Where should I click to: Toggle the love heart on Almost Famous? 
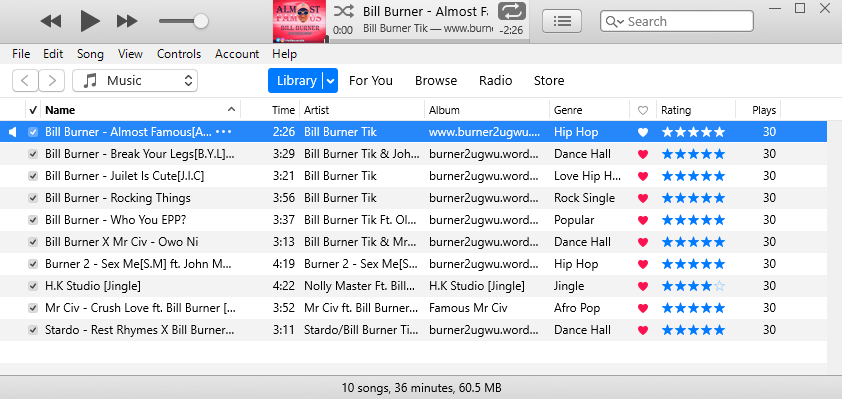[643, 133]
